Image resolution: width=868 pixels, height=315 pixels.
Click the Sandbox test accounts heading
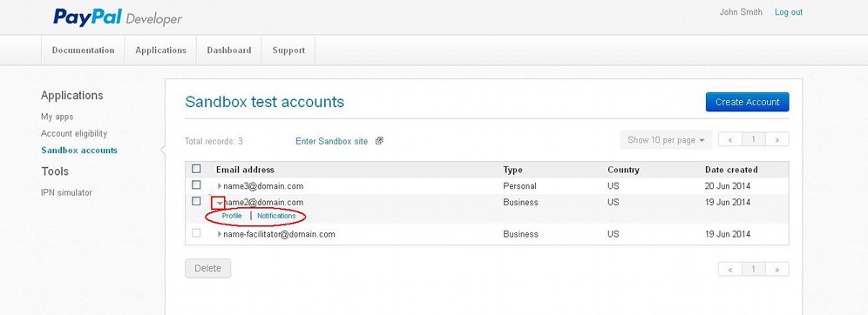[x=265, y=102]
